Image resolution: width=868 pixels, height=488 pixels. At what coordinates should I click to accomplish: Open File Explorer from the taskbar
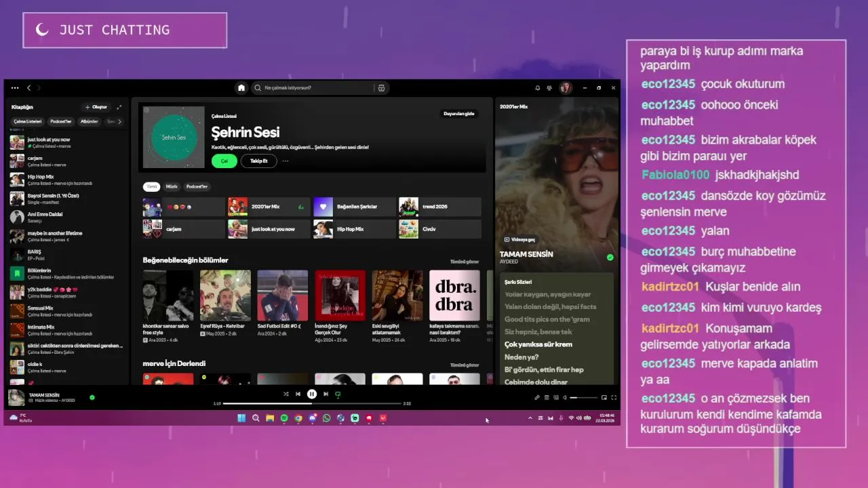point(270,418)
